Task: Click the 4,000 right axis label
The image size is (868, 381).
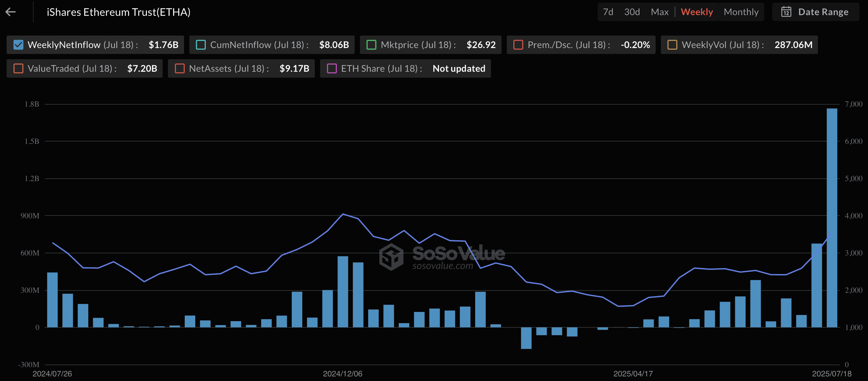Action: click(x=854, y=216)
